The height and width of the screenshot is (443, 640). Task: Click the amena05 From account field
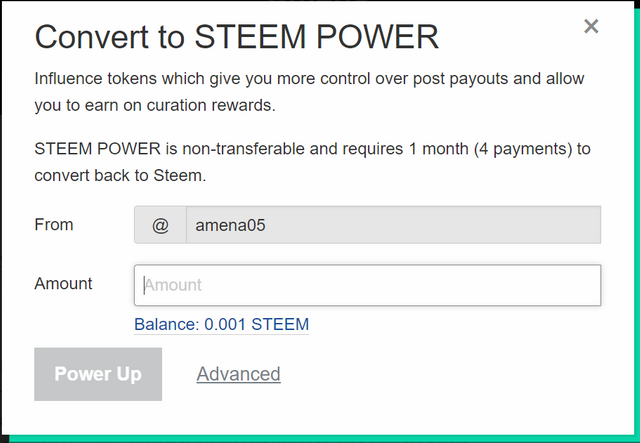[x=392, y=225]
